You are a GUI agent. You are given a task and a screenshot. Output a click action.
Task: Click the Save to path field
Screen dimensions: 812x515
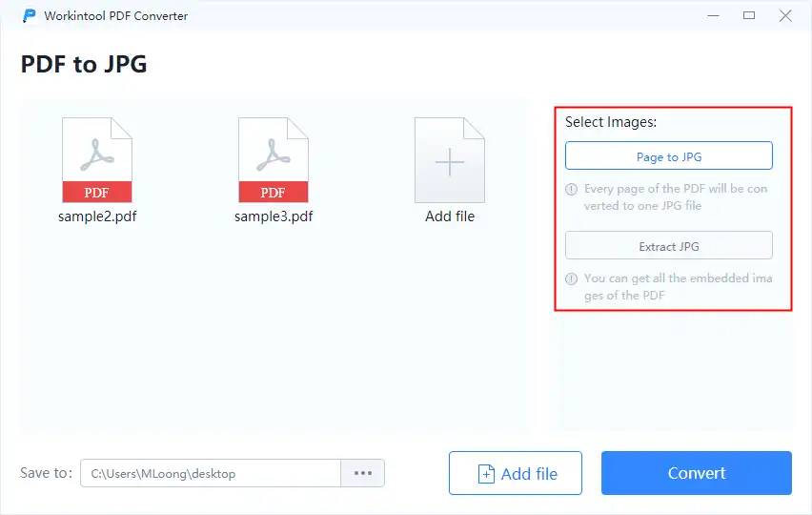click(211, 473)
